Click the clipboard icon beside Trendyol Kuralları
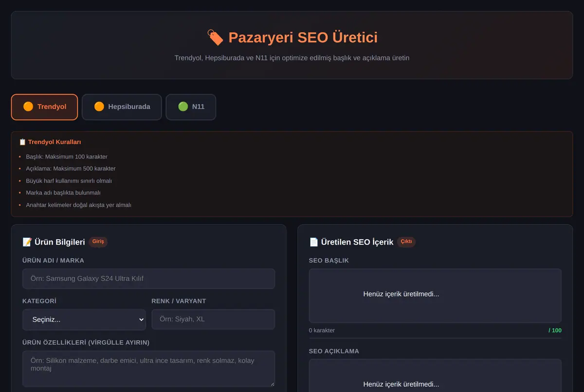 pos(22,142)
